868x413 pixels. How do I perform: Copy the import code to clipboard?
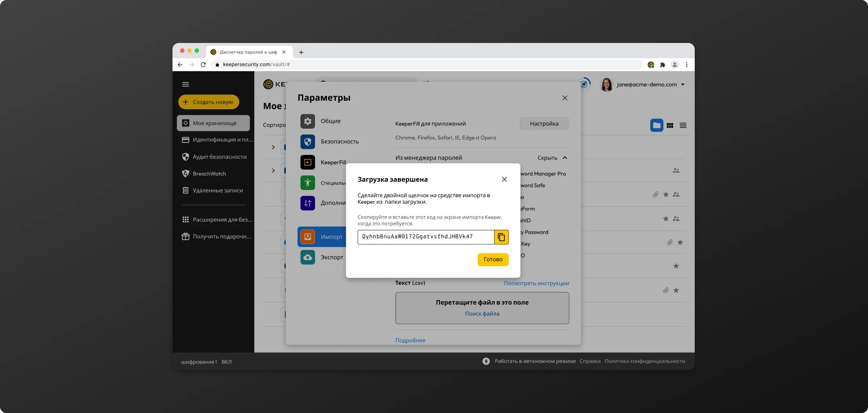pyautogui.click(x=501, y=237)
